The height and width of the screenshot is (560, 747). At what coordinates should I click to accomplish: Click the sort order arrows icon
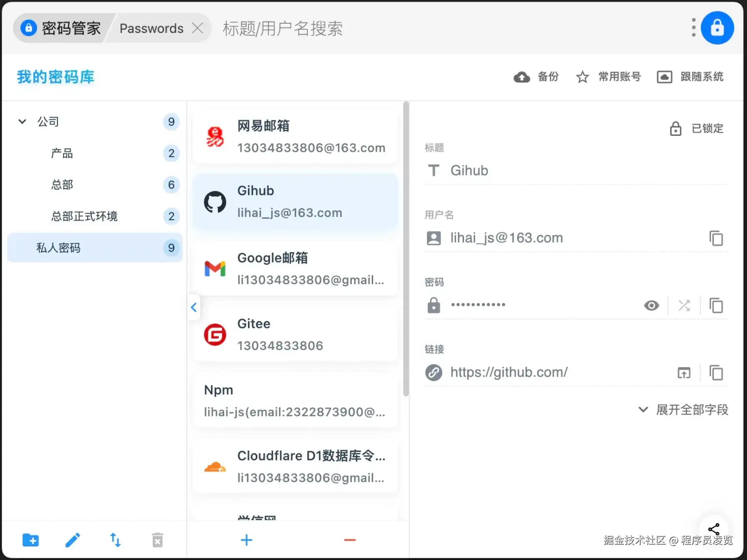(115, 540)
